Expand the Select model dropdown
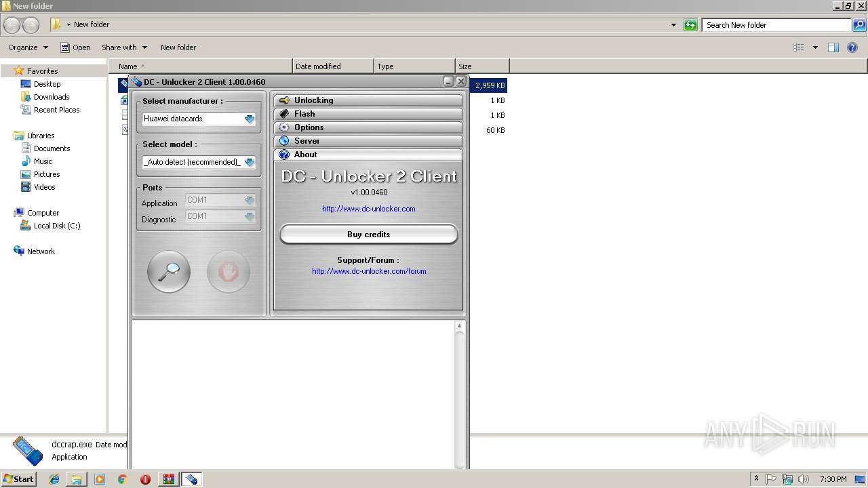Screen dimensions: 868x488 coord(250,162)
